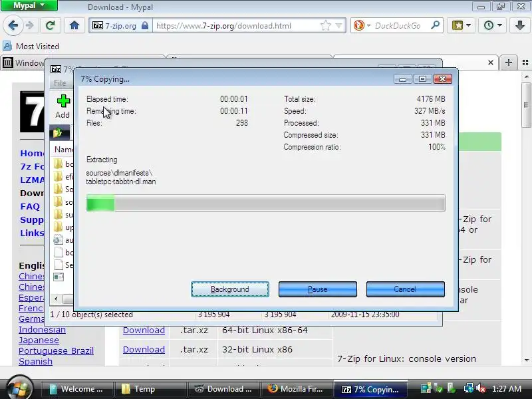
Task: Open the bookmarks menu button
Action: click(461, 25)
